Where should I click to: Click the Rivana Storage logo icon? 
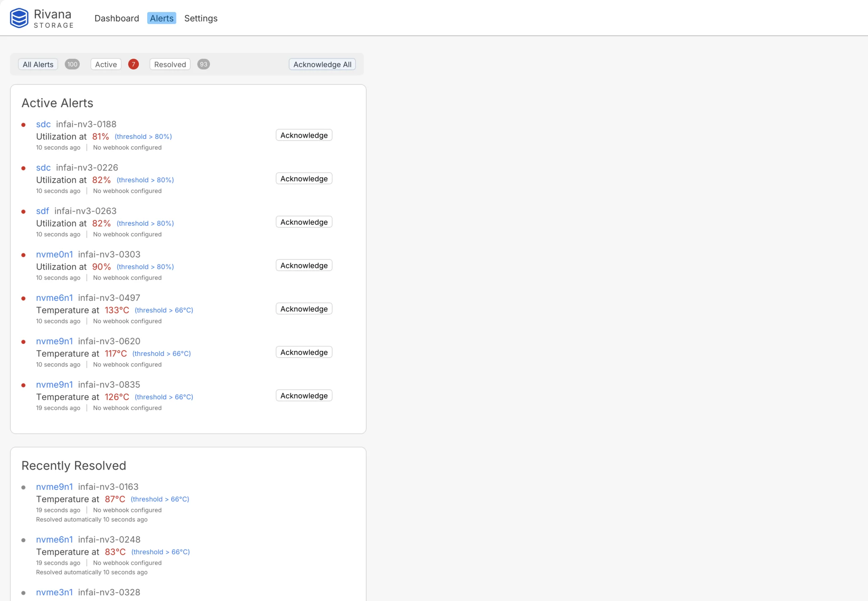point(19,18)
